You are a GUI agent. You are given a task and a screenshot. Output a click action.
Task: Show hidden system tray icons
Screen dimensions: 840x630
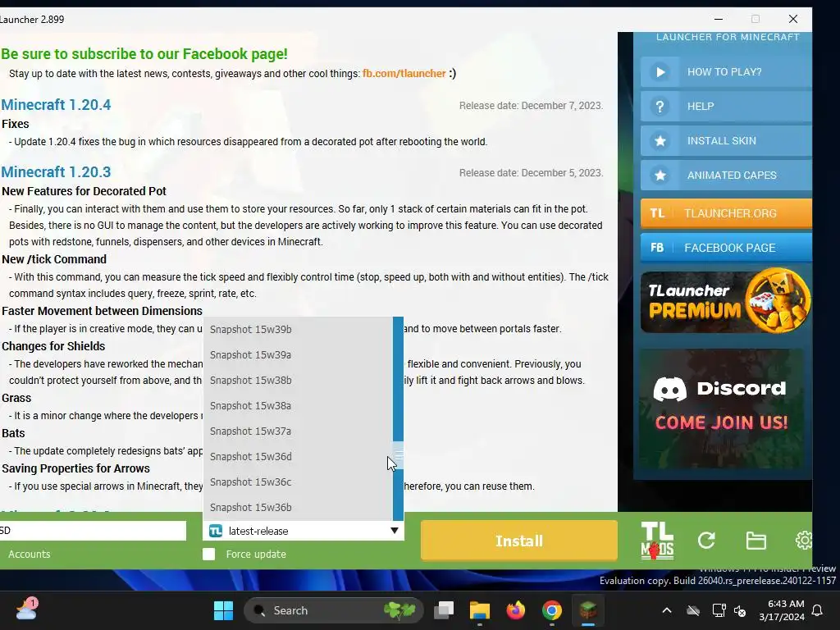tap(666, 610)
